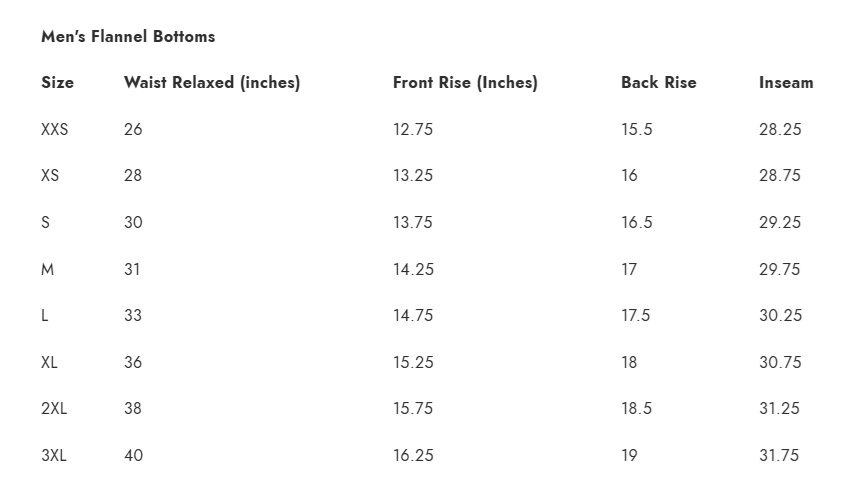Click the XS size label

[x=50, y=175]
